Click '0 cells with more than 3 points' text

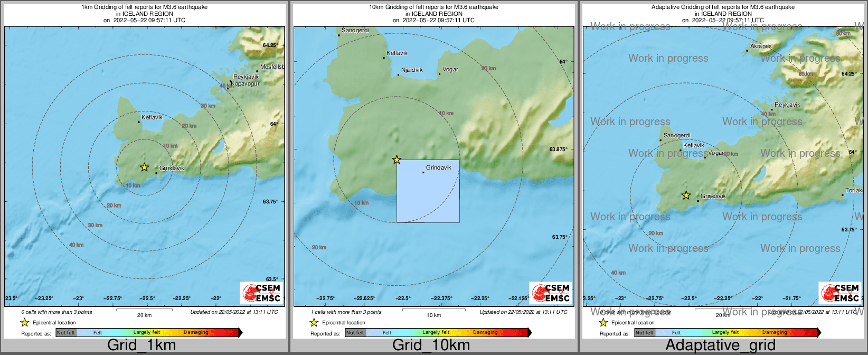pyautogui.click(x=57, y=312)
